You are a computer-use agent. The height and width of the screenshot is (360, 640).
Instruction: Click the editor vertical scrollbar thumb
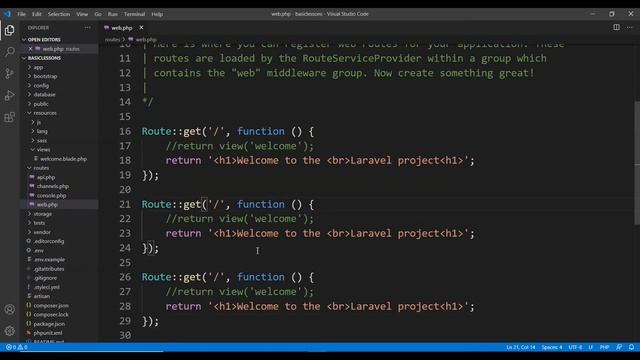point(637,162)
